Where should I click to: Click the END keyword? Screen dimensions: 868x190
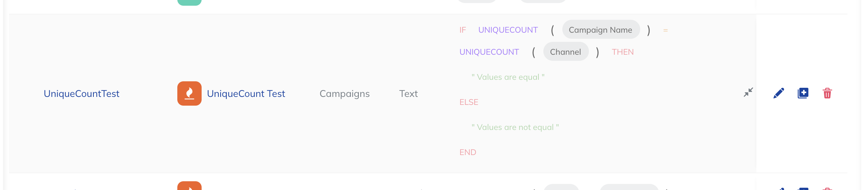tap(468, 152)
